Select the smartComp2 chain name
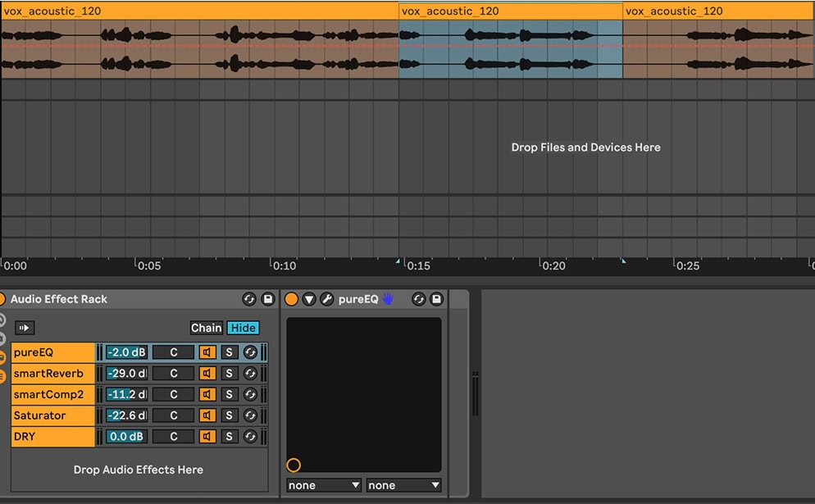The image size is (815, 504). 53,394
